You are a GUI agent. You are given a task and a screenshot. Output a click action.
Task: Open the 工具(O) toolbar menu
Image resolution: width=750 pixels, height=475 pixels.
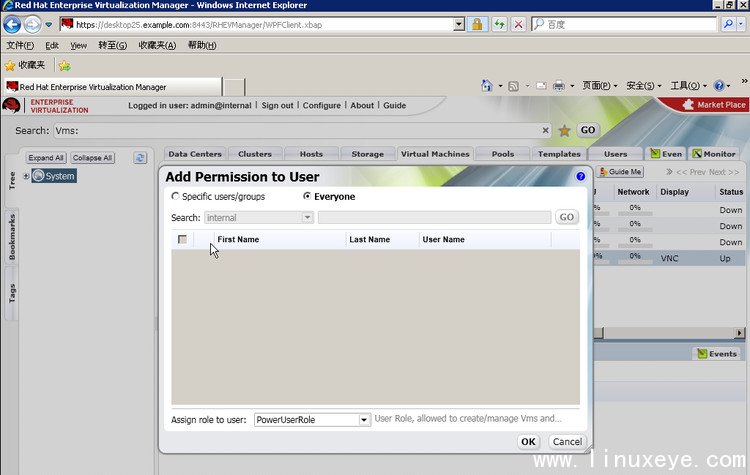click(688, 86)
